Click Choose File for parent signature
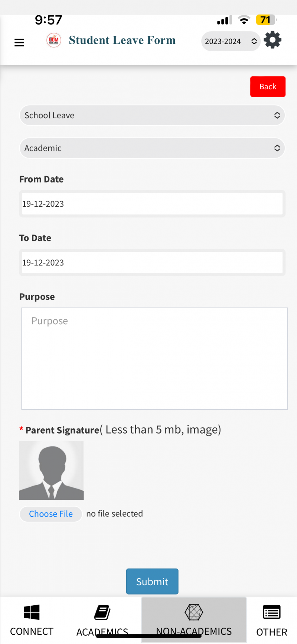Viewport: 297px width, 644px height. click(51, 514)
